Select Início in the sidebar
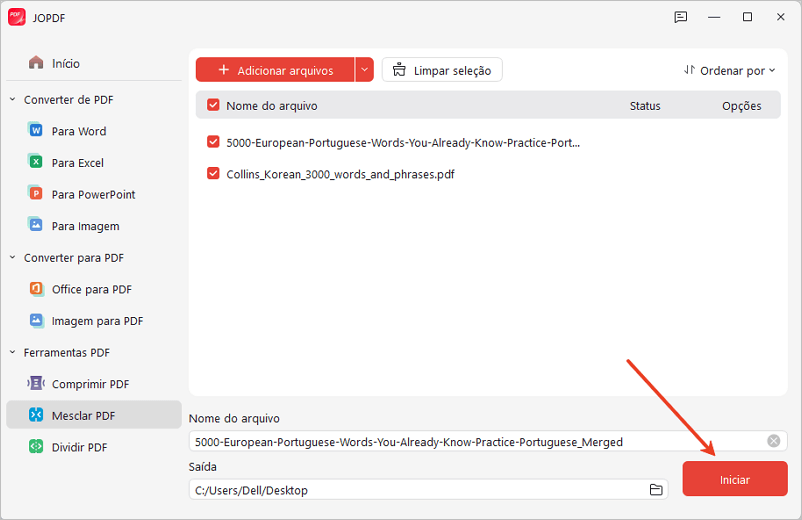Viewport: 802px width, 520px height. [94, 63]
